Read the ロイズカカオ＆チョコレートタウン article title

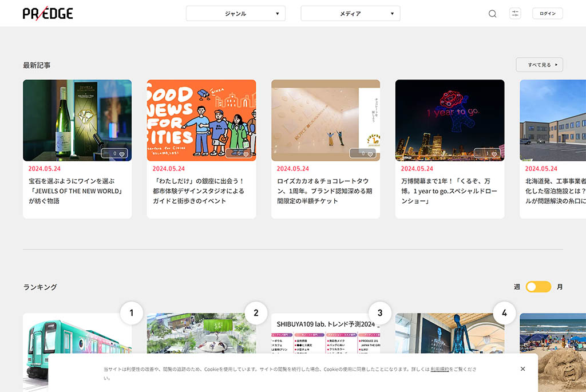pos(324,191)
